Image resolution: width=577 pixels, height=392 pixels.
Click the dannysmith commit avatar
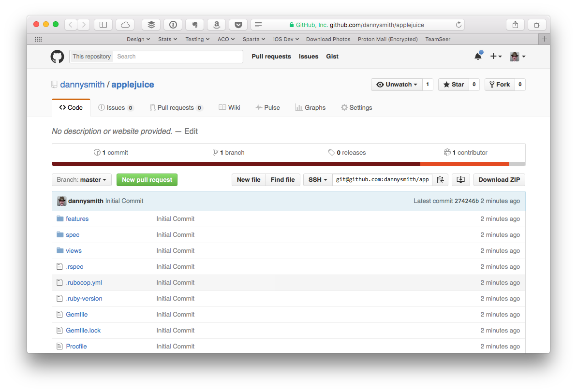coord(62,201)
